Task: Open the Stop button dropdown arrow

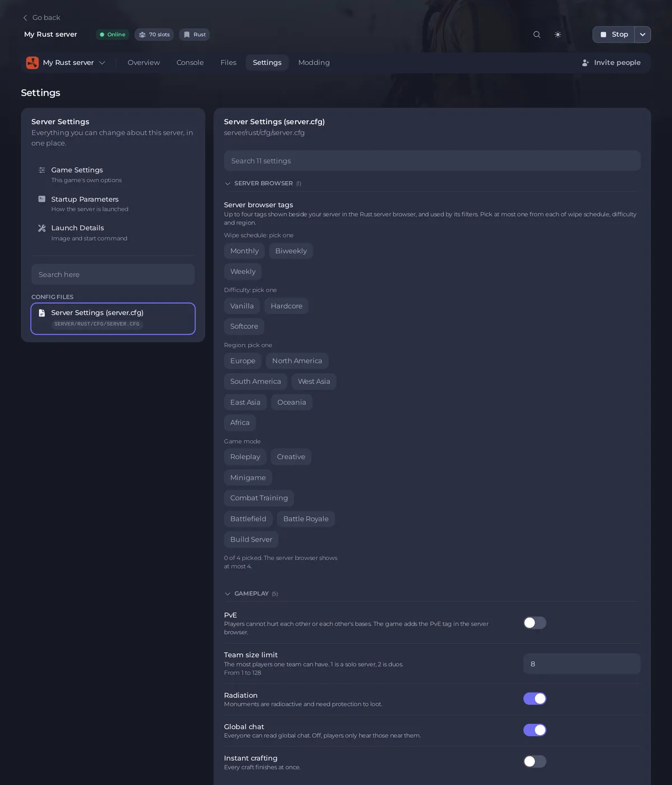Action: point(643,35)
